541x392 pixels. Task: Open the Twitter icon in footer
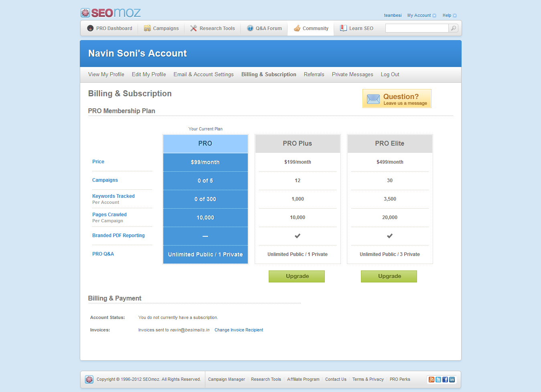(x=438, y=380)
